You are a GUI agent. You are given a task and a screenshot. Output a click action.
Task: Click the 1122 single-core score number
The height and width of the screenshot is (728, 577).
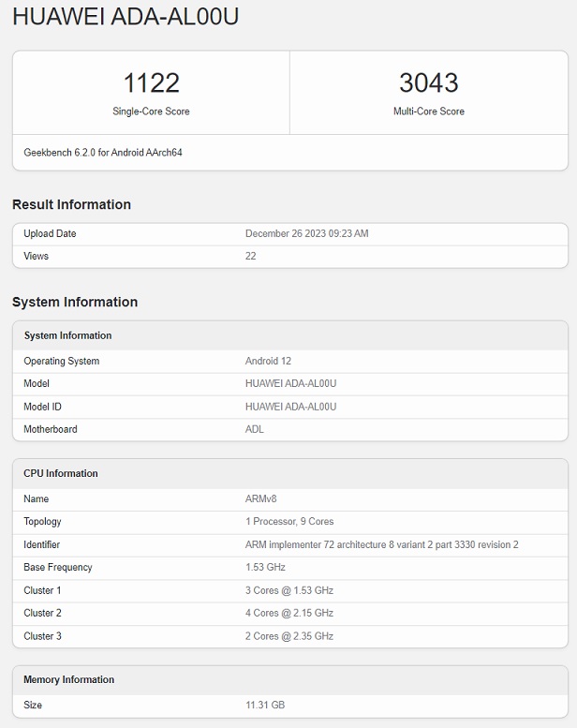pyautogui.click(x=151, y=82)
